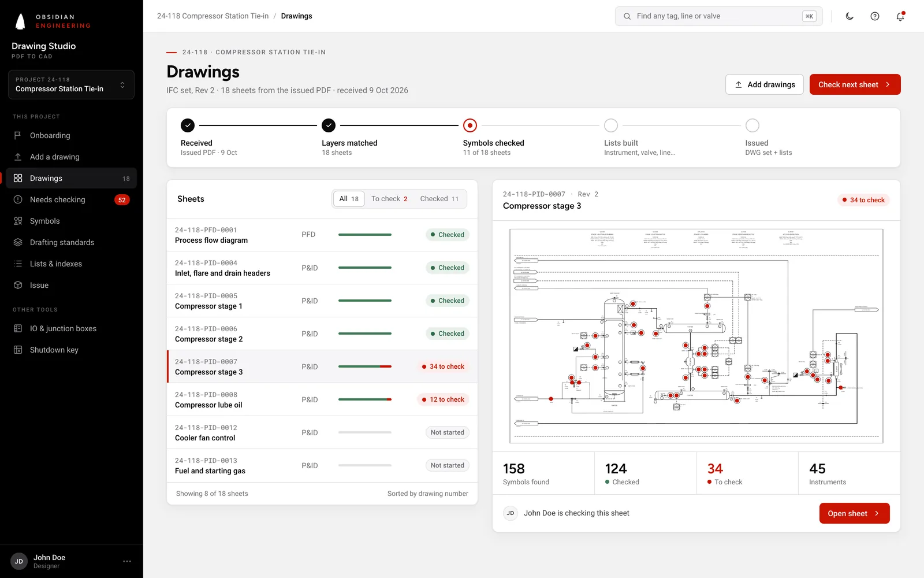This screenshot has height=578, width=924.
Task: Click the Add drawings button
Action: tap(765, 84)
